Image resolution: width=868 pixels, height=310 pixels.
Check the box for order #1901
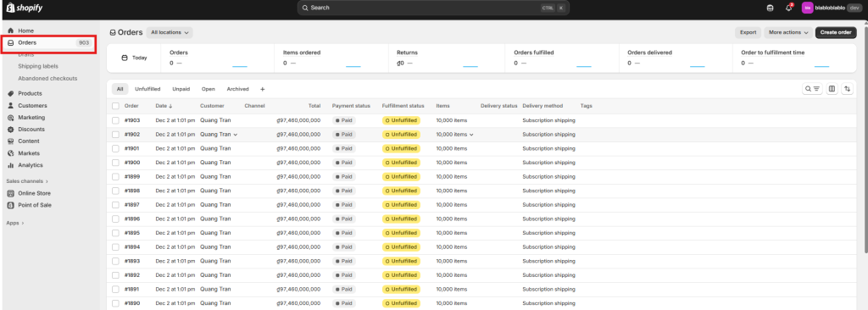115,148
